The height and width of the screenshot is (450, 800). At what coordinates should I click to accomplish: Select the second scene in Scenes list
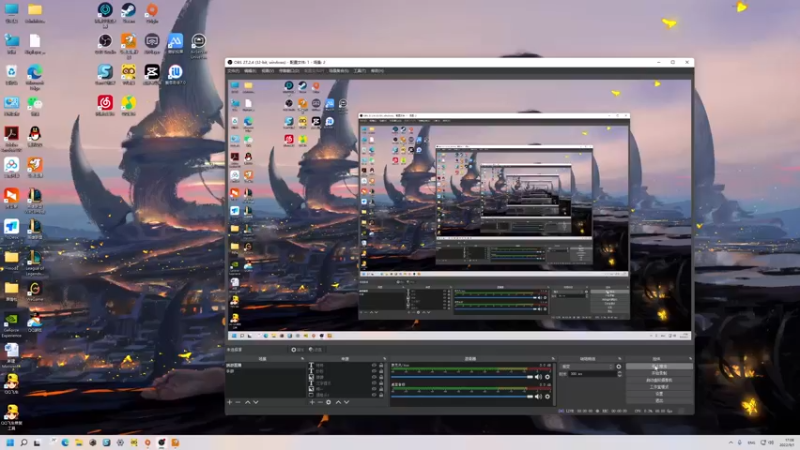point(265,371)
